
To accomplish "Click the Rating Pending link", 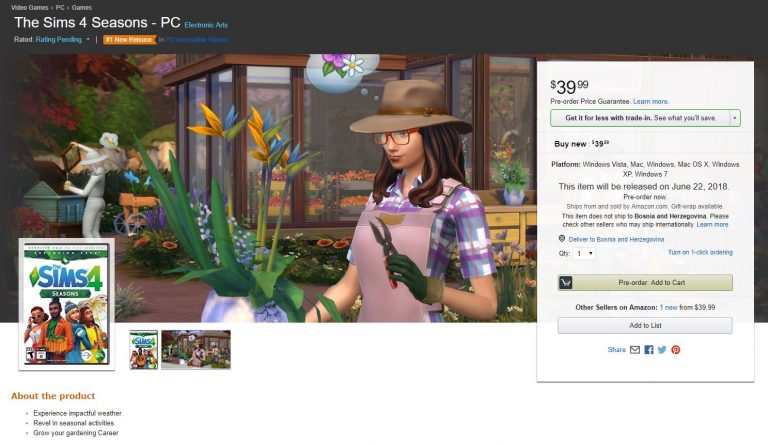I will pyautogui.click(x=58, y=39).
